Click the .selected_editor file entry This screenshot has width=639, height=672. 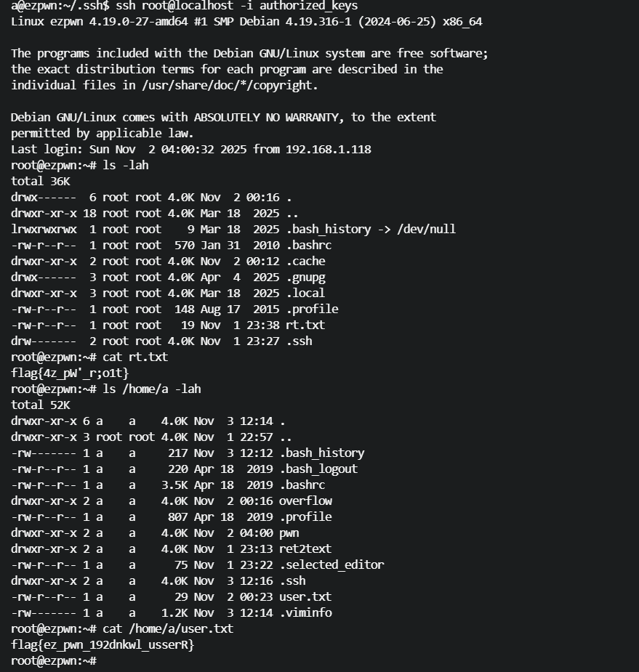331,565
